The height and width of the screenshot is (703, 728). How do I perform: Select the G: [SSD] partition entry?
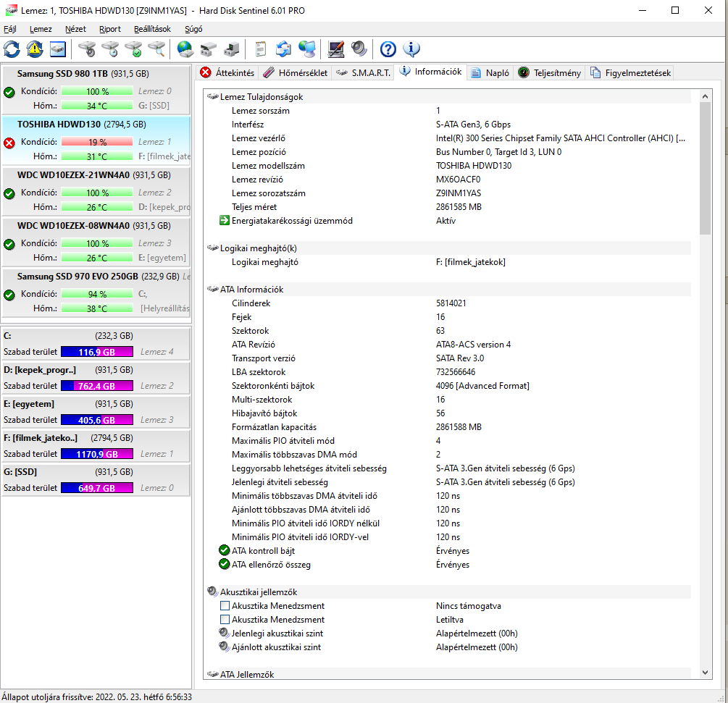click(96, 480)
